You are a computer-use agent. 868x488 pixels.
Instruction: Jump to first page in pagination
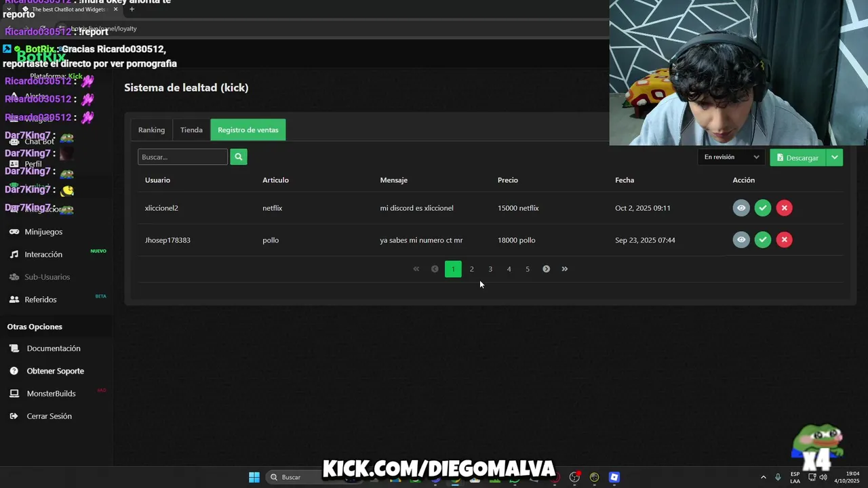click(416, 269)
